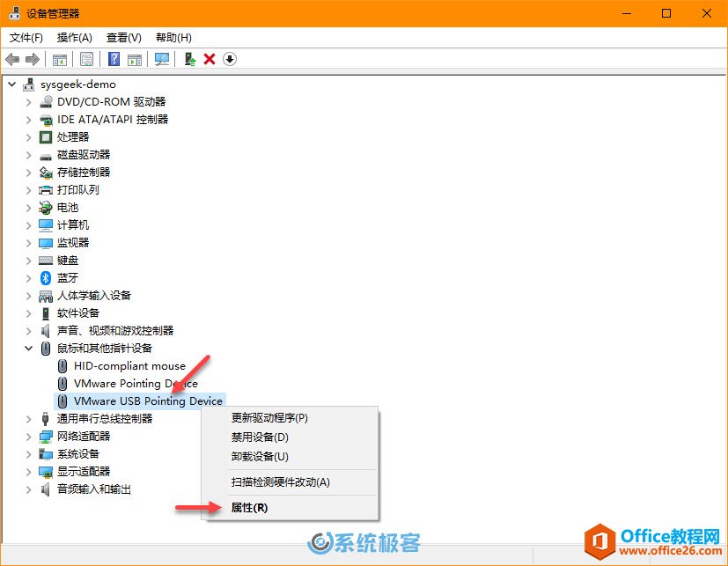Click the 打印队列 printer icon
The width and height of the screenshot is (728, 566).
pos(46,190)
